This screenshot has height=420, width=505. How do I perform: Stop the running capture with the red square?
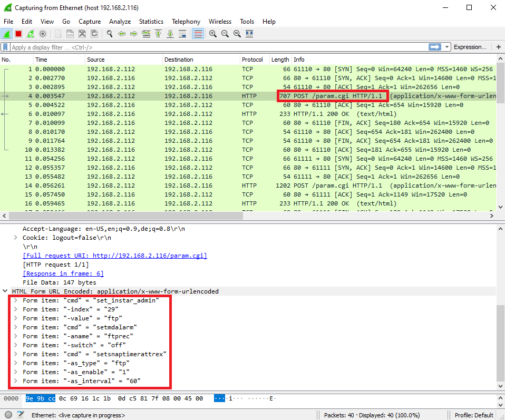[x=18, y=34]
